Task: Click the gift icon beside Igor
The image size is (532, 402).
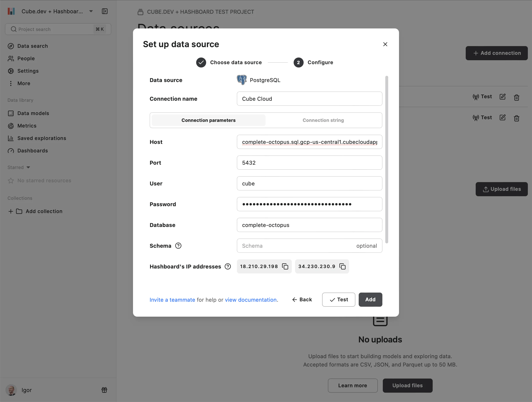Action: click(104, 390)
